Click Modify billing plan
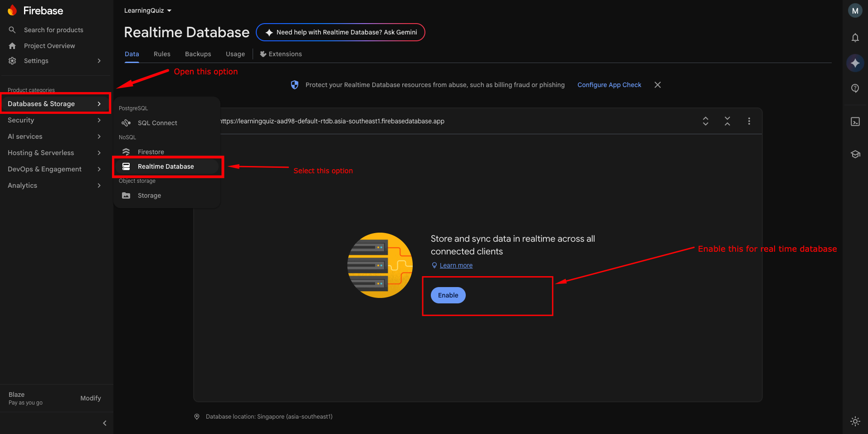This screenshot has height=434, width=868. click(91, 398)
